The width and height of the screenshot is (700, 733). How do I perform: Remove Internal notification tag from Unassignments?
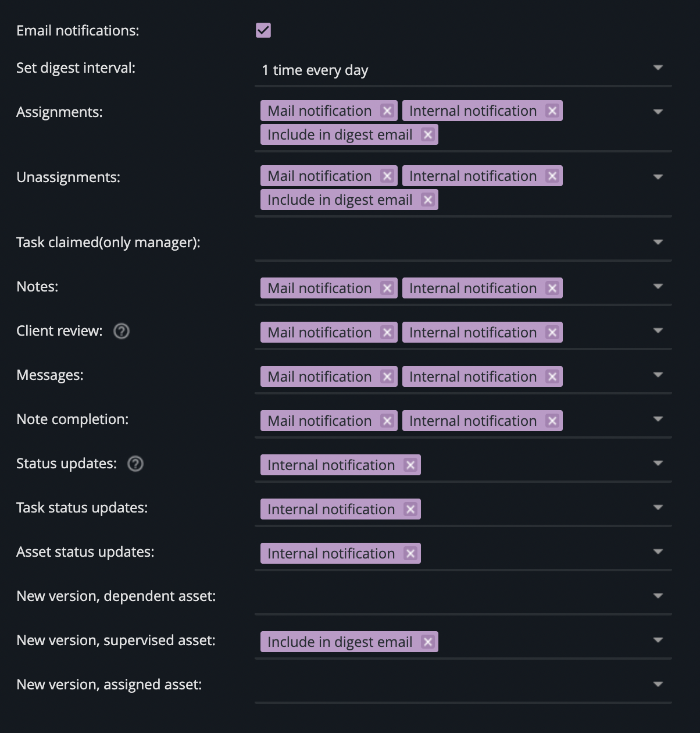(552, 176)
